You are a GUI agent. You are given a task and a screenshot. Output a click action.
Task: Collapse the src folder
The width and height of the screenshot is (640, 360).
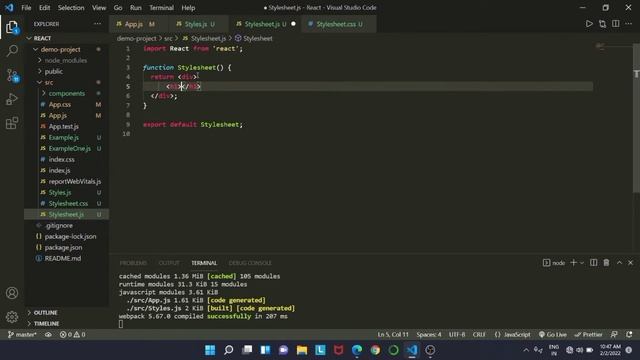pos(67,82)
